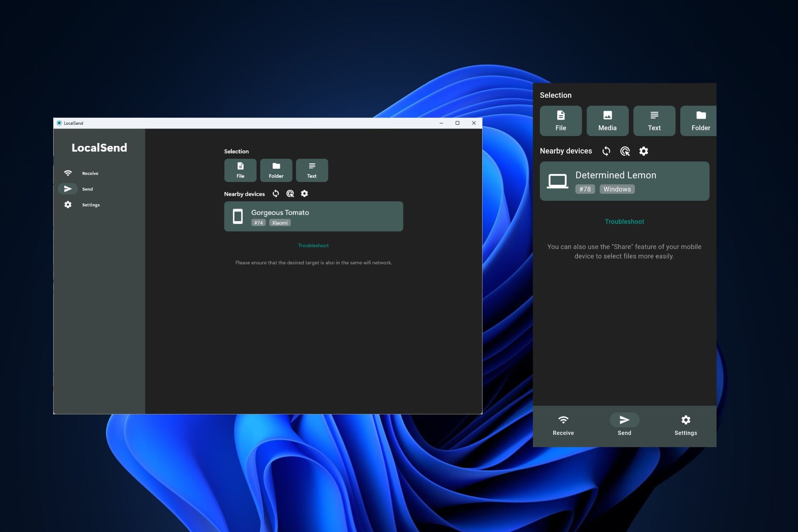Click the refresh icon in mobile Nearby devices
Screen dimensions: 798x532
coord(606,151)
